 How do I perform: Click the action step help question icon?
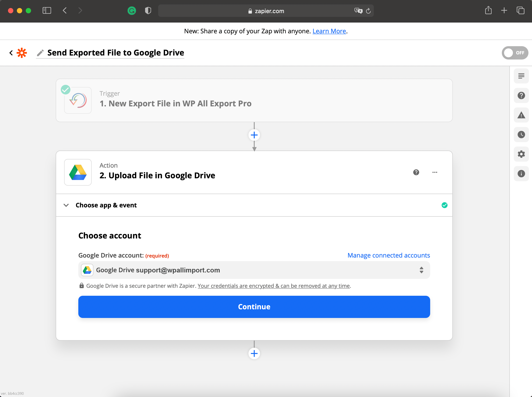click(416, 172)
